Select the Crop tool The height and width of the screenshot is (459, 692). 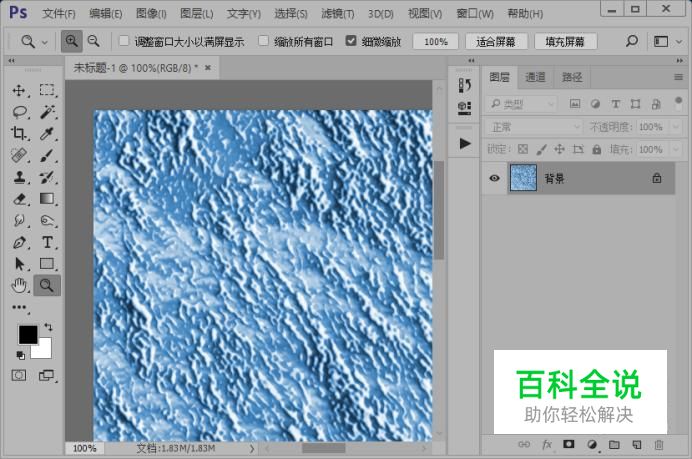point(19,133)
